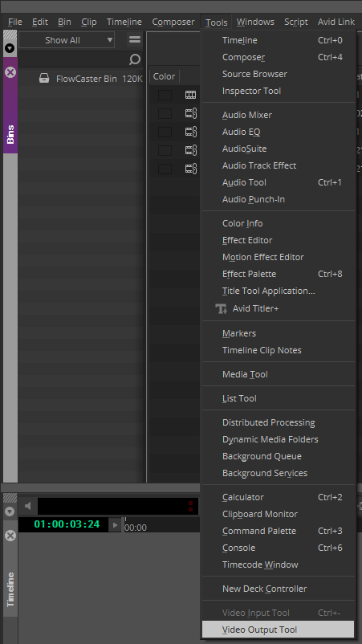Screen dimensions: 362x644
Task: Open Calculator tool
Action: [279, 497]
